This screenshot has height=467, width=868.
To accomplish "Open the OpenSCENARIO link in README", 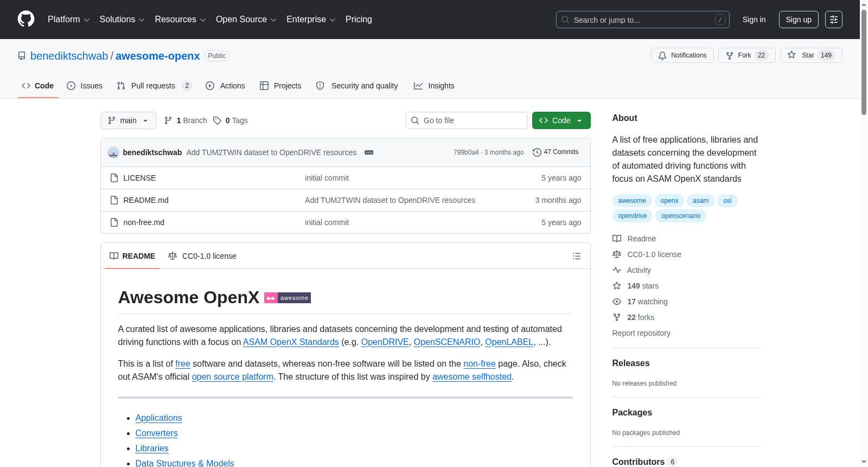I will (x=447, y=342).
